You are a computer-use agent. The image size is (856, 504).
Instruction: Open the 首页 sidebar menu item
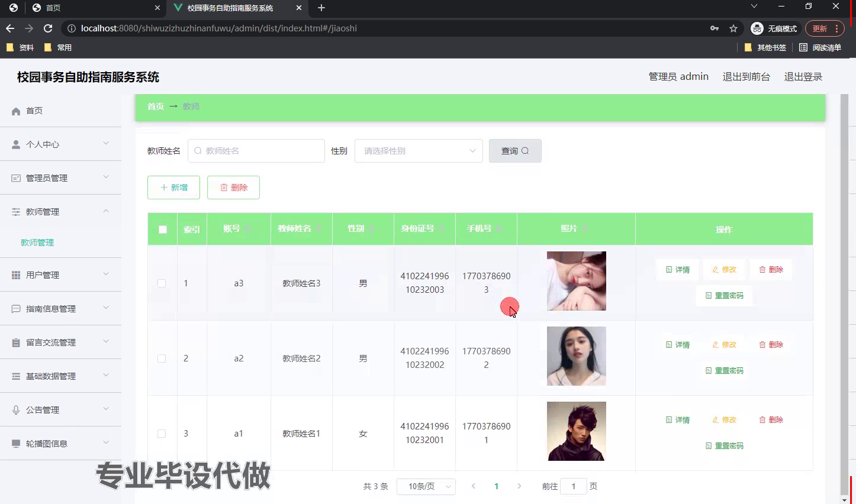click(60, 111)
